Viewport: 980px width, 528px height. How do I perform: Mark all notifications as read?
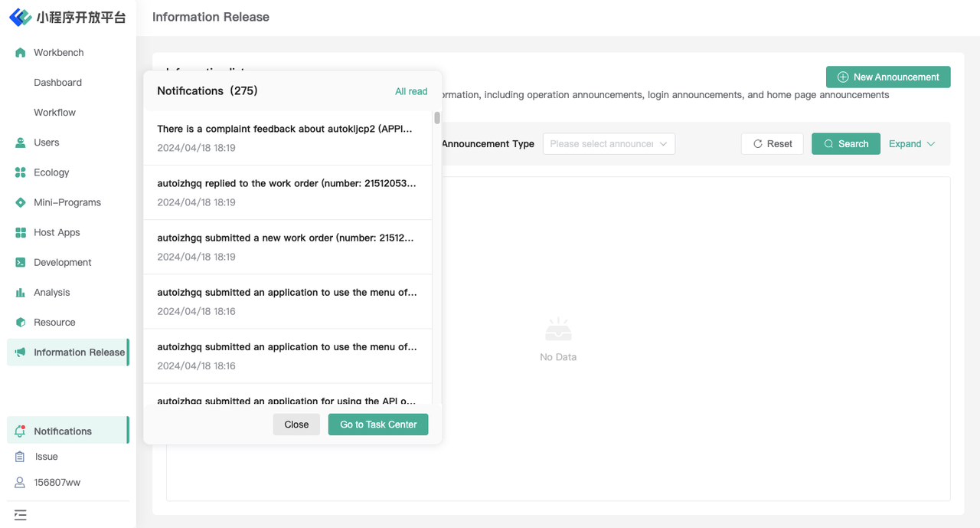(x=411, y=91)
